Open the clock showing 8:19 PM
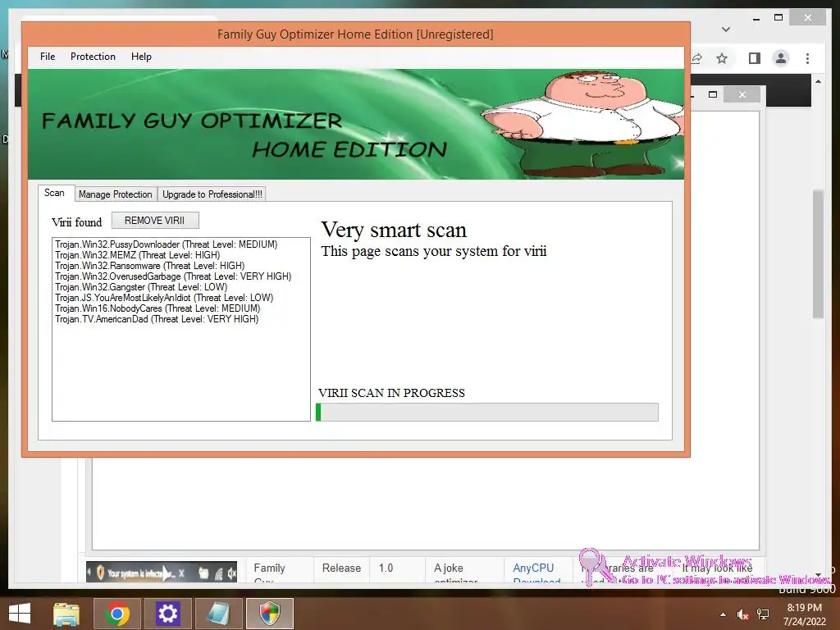Screen dimensions: 840x630 [804, 614]
